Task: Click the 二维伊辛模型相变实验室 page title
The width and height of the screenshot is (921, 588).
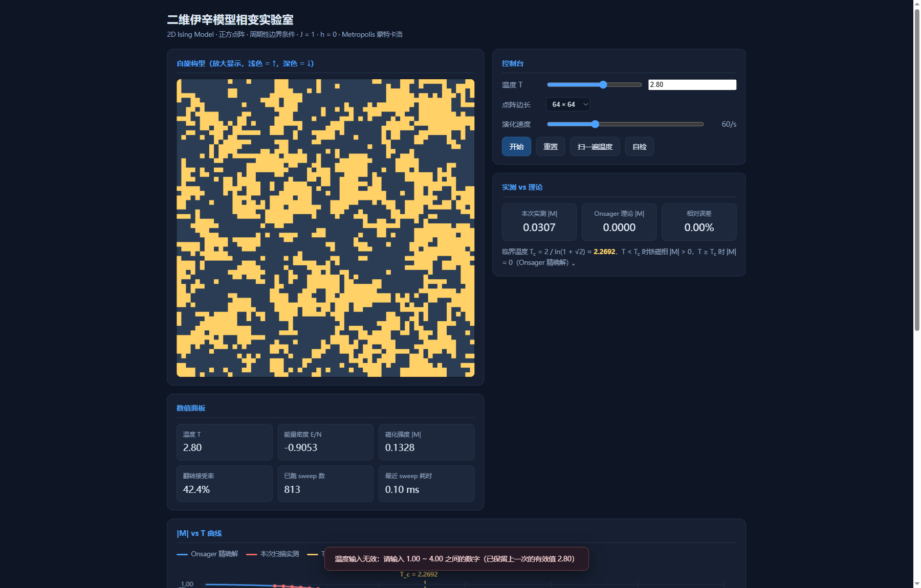Action: 230,20
